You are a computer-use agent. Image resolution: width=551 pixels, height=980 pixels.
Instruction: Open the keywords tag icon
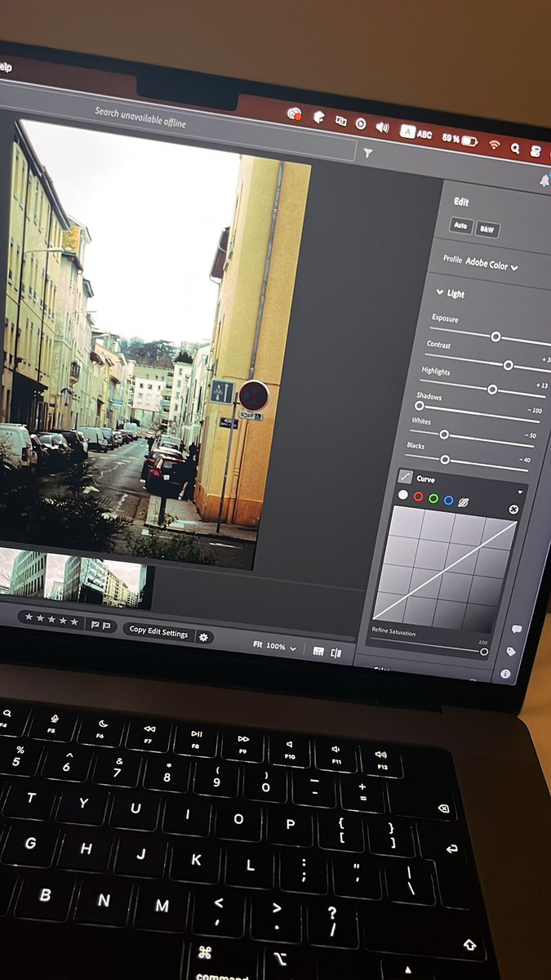pos(511,652)
